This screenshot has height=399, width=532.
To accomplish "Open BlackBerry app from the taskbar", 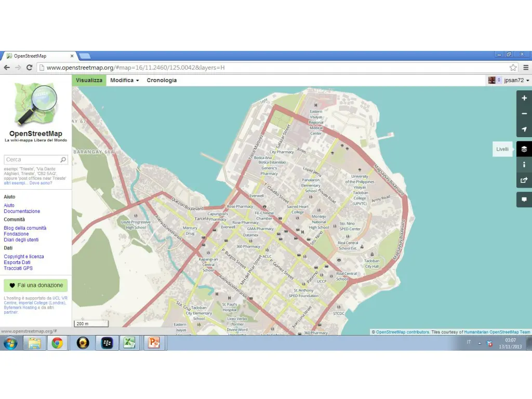I will pyautogui.click(x=107, y=343).
